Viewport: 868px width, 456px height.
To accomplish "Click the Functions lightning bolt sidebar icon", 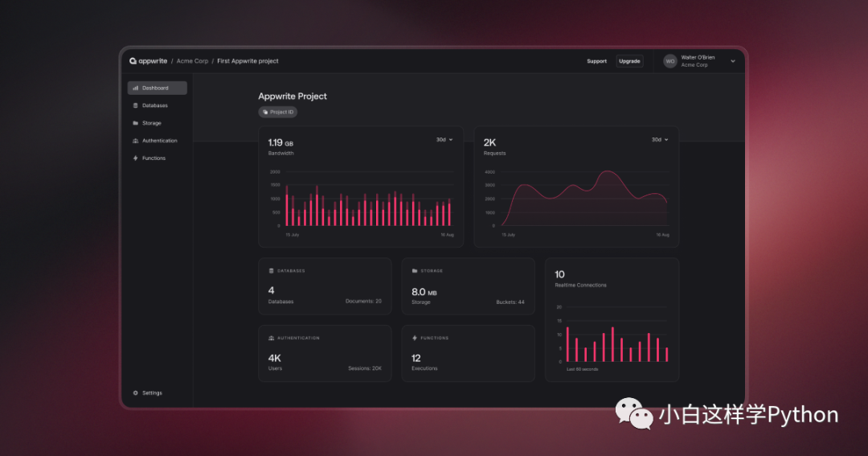I will (135, 158).
